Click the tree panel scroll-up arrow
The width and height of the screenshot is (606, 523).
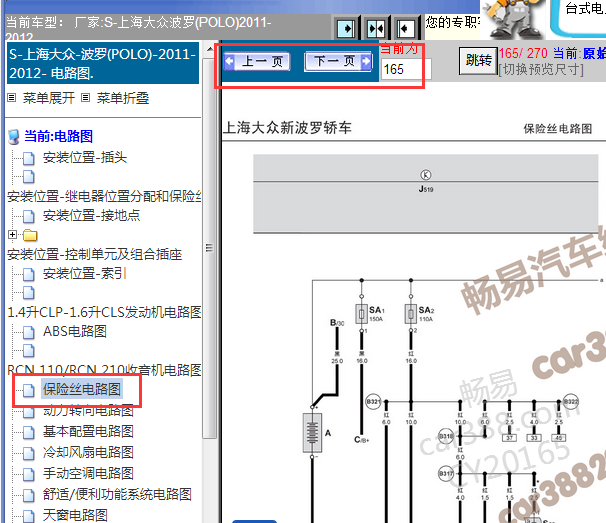[209, 49]
